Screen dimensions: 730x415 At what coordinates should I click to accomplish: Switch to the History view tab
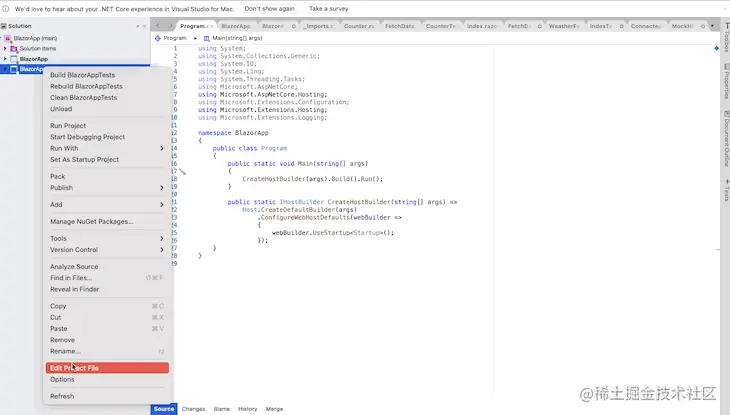point(248,409)
